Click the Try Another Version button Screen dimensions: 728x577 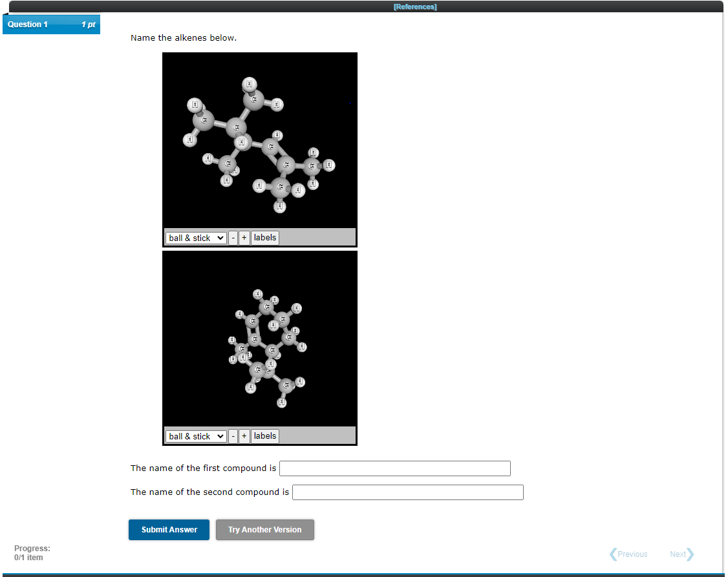264,530
